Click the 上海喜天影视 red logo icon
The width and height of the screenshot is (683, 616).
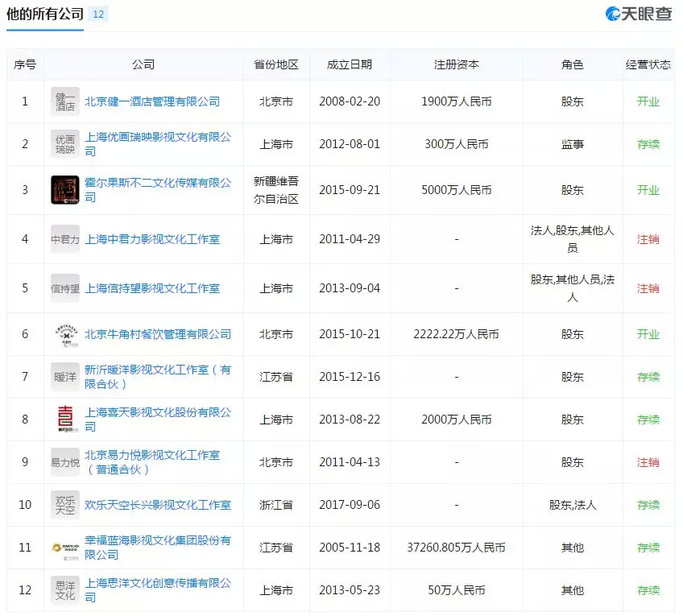point(65,420)
